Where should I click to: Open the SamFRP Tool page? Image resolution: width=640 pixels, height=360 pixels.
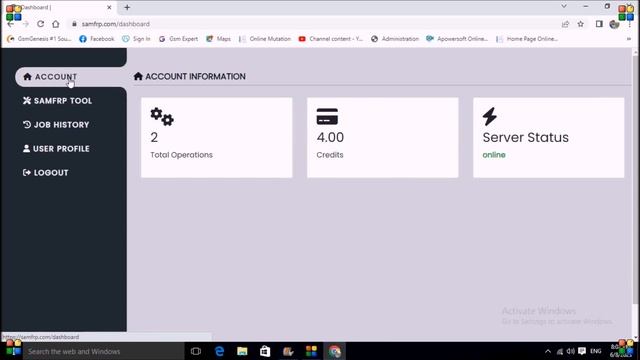click(58, 101)
